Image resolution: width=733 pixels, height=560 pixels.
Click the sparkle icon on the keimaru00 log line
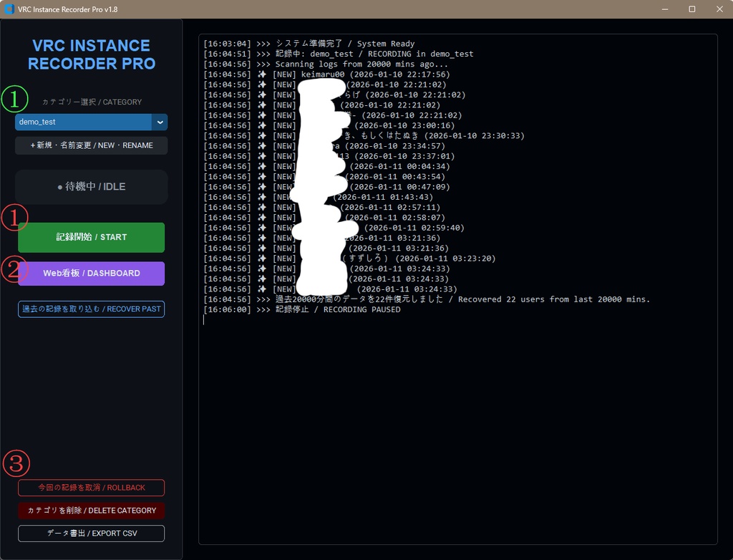coord(262,74)
